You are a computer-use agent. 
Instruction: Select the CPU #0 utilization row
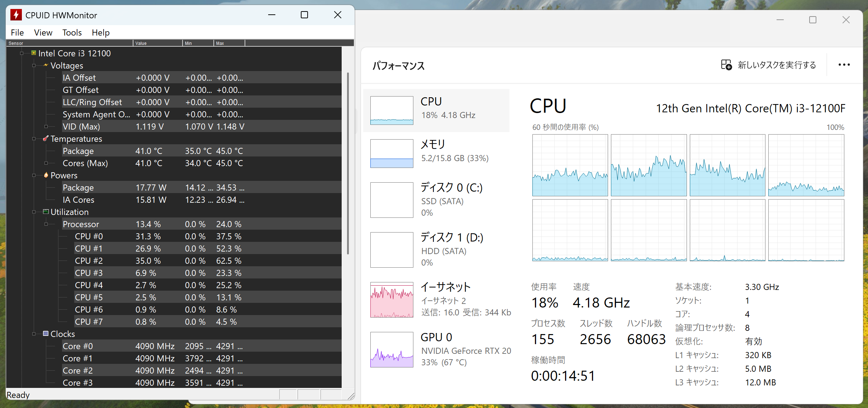208,236
